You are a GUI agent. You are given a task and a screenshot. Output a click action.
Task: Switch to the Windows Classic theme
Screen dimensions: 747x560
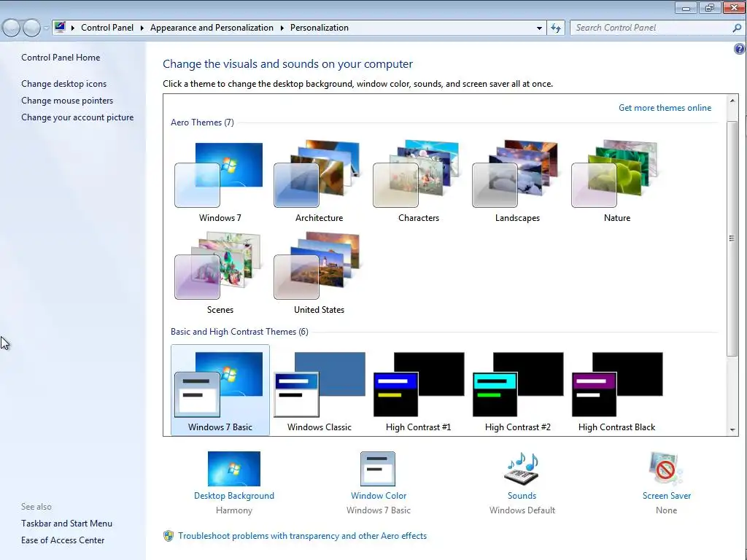click(x=319, y=390)
